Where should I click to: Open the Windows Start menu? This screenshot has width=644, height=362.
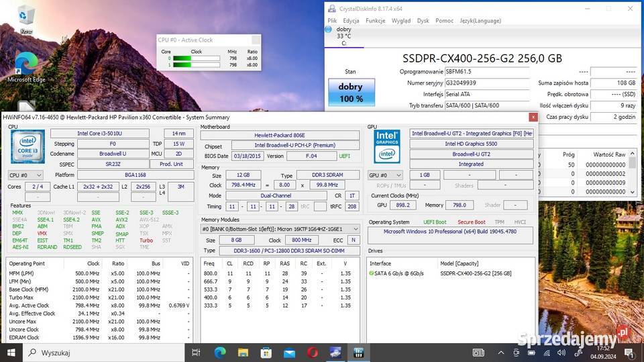11,353
